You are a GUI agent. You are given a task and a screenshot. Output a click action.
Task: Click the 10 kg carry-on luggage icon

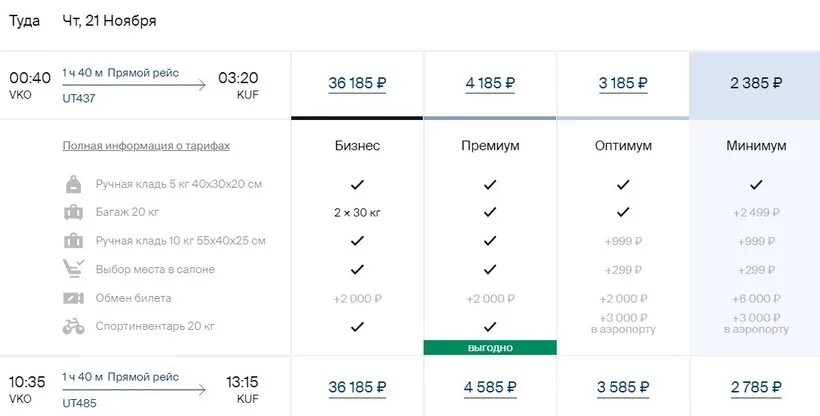tap(74, 241)
